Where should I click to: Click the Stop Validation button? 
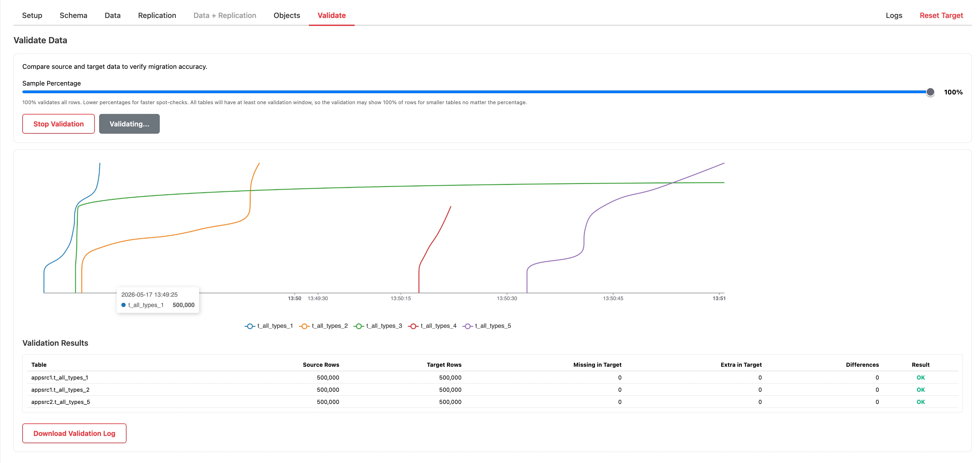[59, 124]
